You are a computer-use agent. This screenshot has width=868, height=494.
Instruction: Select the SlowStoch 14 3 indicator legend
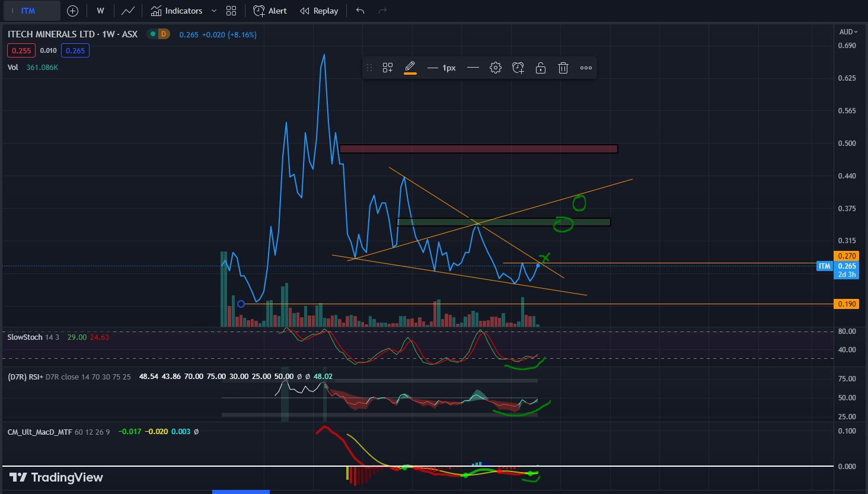[33, 337]
